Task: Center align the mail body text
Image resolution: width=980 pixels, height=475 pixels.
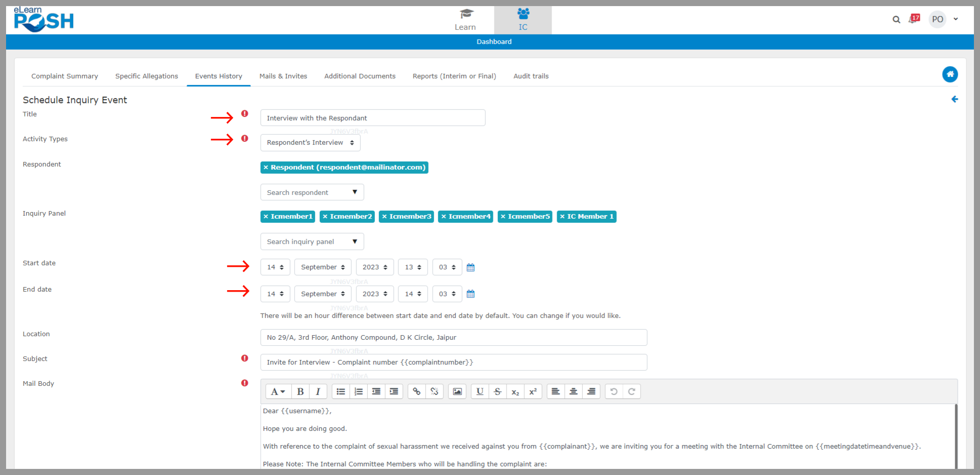Action: [573, 391]
